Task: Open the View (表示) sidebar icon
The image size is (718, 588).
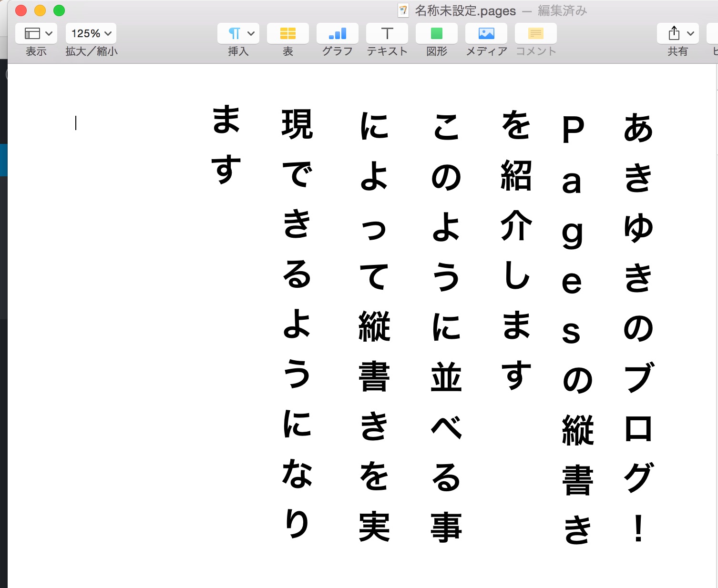Action: pyautogui.click(x=32, y=33)
